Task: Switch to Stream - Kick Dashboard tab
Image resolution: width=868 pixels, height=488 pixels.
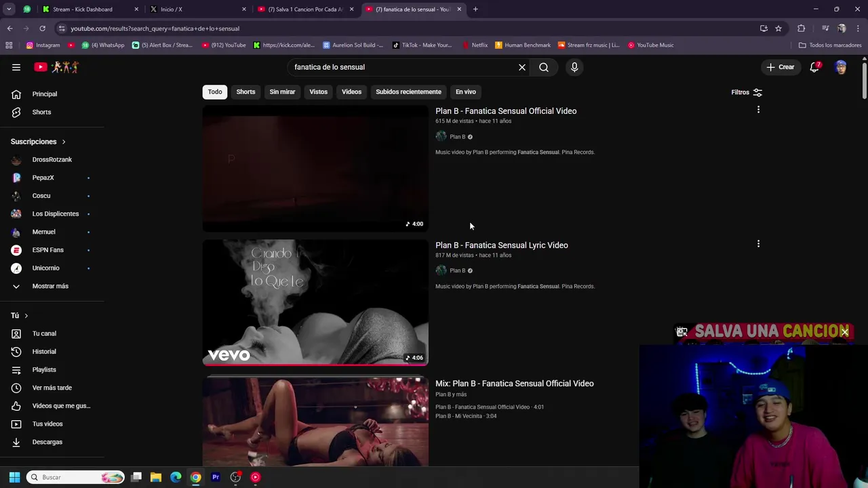Action: click(x=89, y=9)
